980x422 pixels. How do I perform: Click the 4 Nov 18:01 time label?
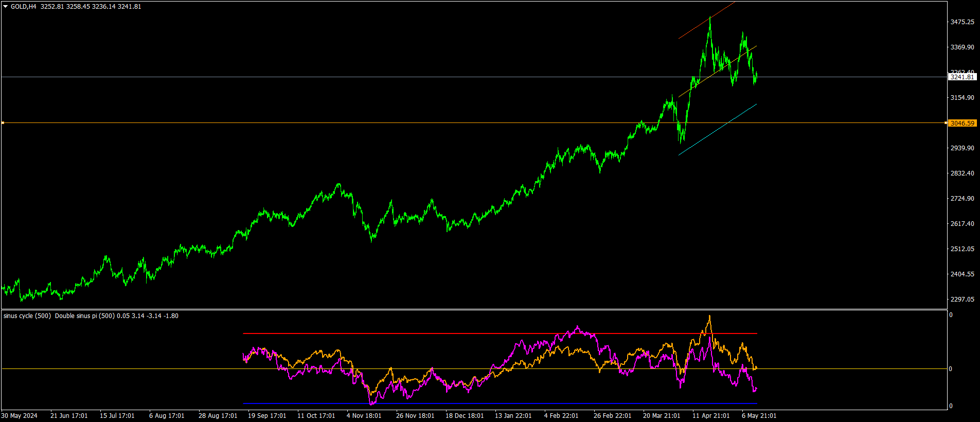pos(364,416)
